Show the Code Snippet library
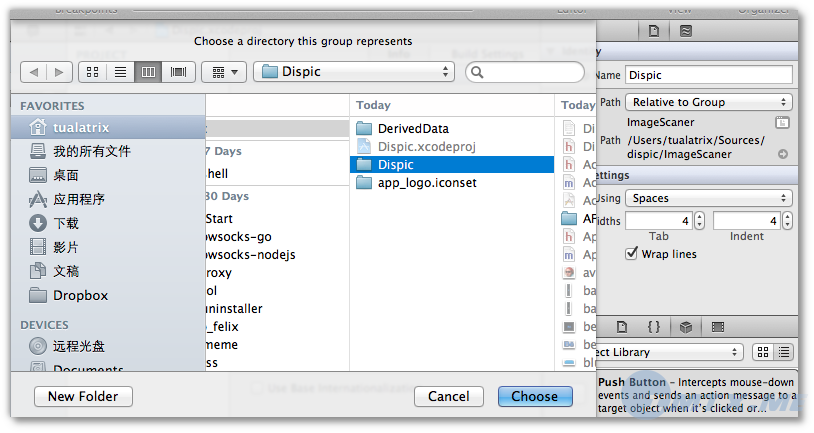This screenshot has height=433, width=814. point(654,327)
